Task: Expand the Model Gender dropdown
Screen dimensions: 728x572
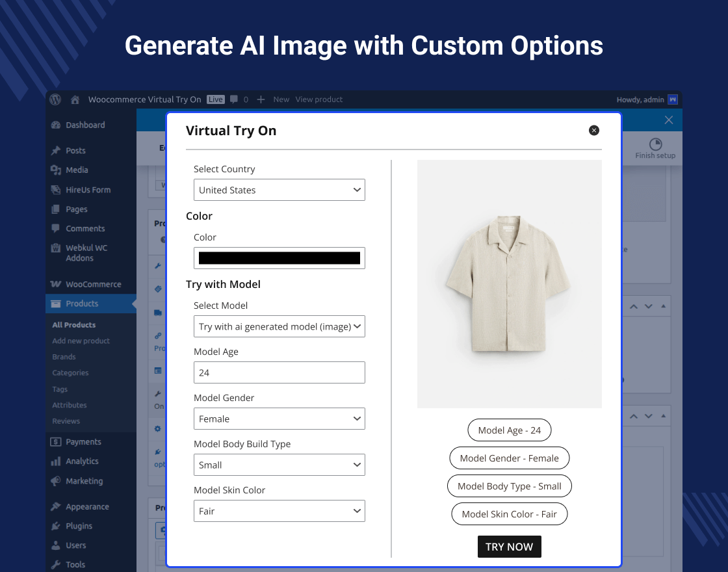Action: tap(279, 419)
